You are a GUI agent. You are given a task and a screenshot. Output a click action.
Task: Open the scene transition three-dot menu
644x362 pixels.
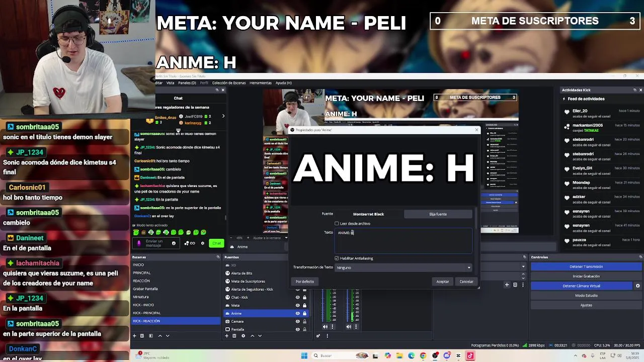pyautogui.click(x=523, y=285)
